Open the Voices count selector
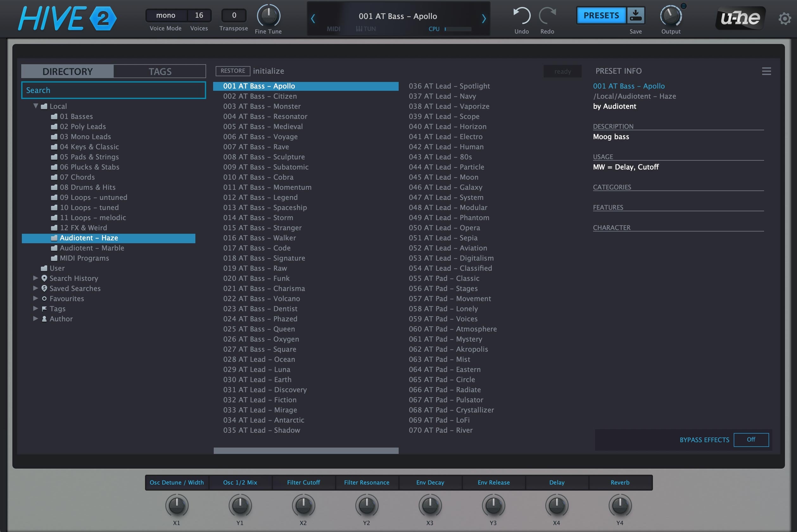 (199, 15)
